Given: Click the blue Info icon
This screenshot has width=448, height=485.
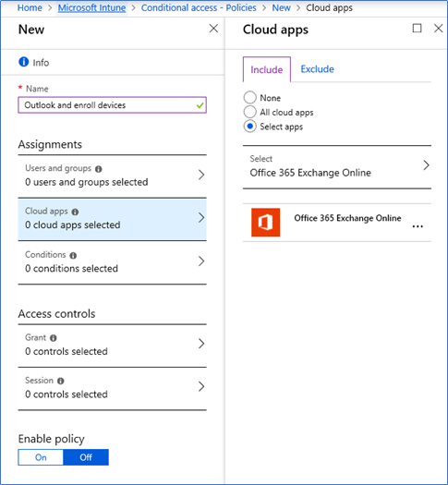Looking at the screenshot, I should pos(24,62).
